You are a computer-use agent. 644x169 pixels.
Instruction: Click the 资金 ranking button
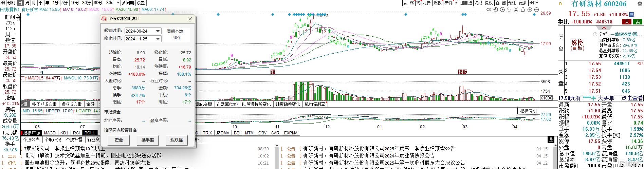click(x=119, y=140)
